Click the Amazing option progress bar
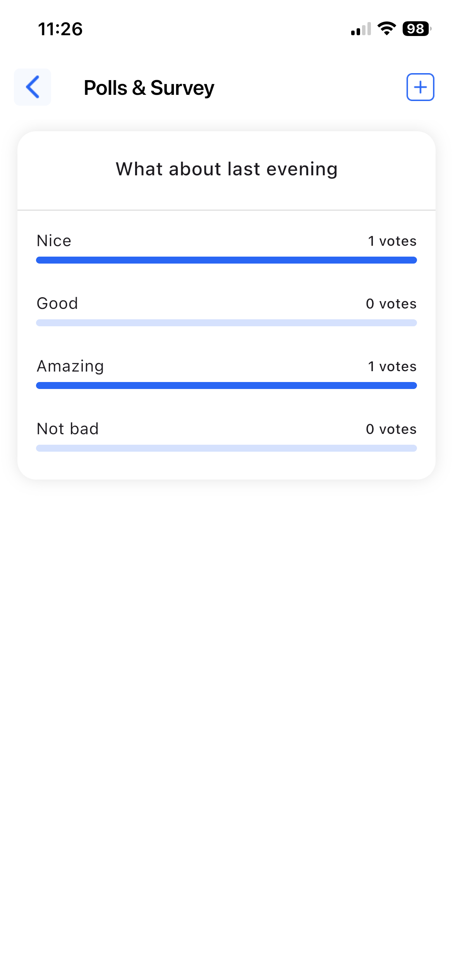Image resolution: width=453 pixels, height=980 pixels. (x=226, y=385)
